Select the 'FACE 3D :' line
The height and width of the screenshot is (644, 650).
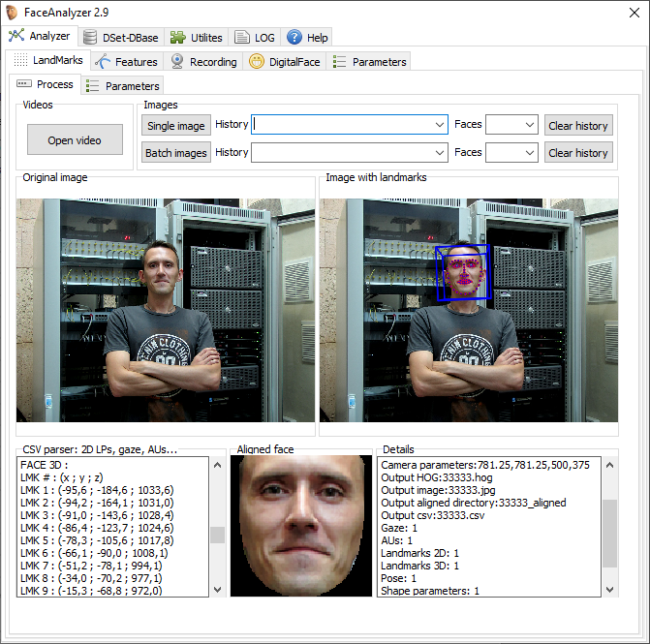(44, 465)
